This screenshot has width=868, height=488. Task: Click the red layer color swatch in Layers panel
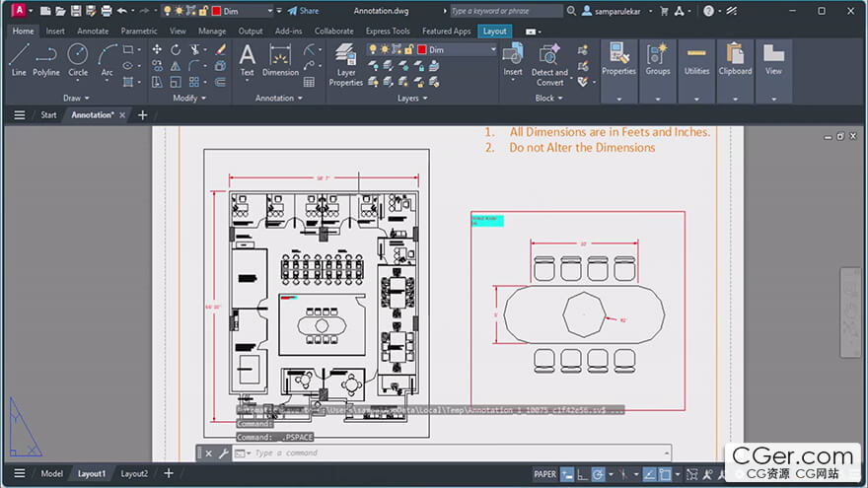tap(422, 50)
